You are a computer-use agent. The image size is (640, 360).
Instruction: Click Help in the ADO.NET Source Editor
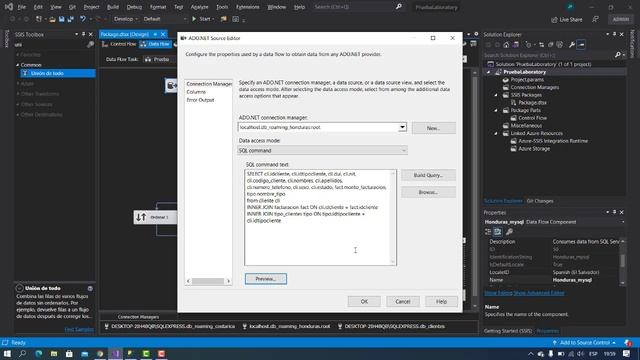point(441,302)
